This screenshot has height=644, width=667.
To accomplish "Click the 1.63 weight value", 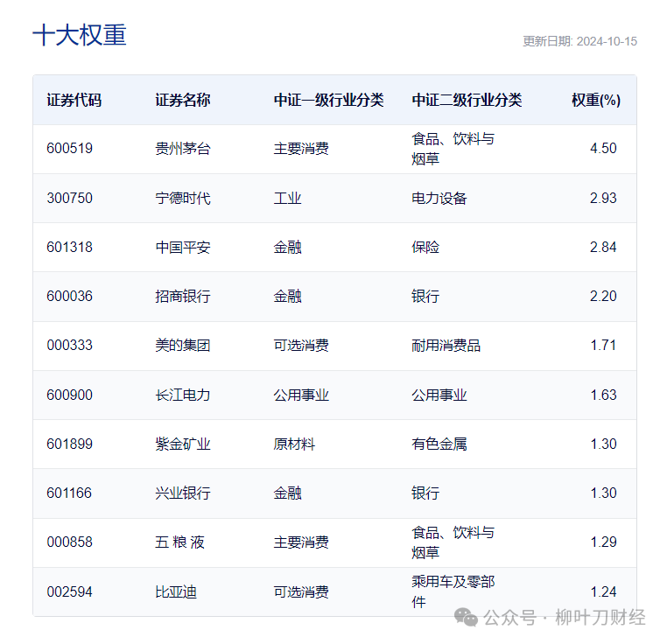I will tap(603, 395).
